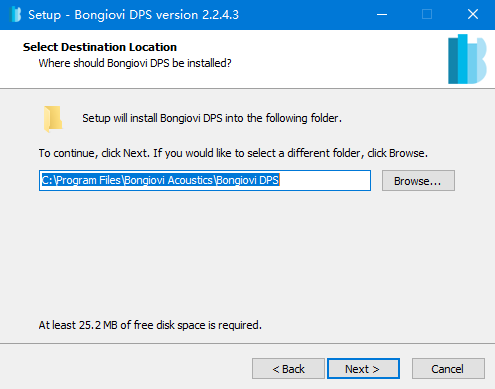Click the free disk space requirement text
This screenshot has height=389, width=495.
coord(150,325)
